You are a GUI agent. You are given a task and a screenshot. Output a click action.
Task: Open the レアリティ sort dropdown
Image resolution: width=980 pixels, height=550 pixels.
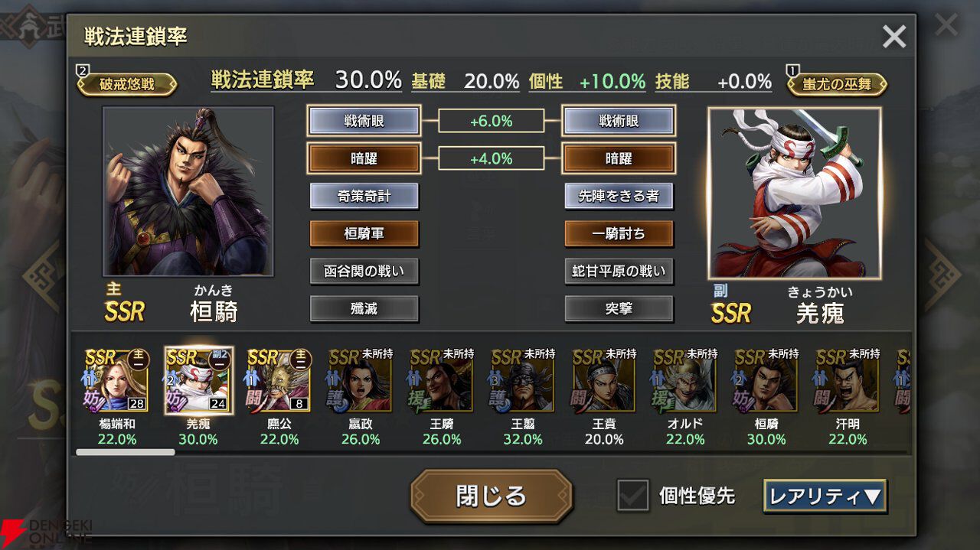pos(825,496)
